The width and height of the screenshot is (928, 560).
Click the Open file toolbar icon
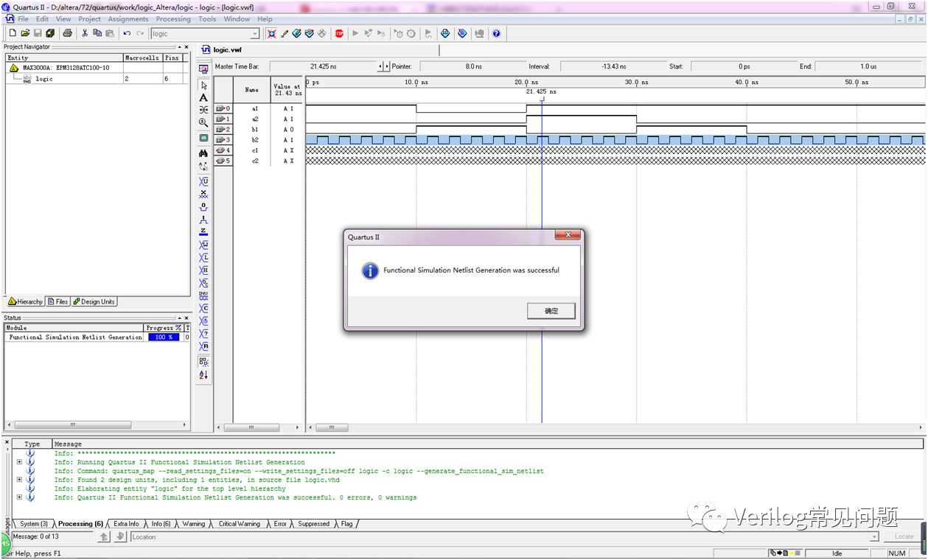(x=25, y=33)
